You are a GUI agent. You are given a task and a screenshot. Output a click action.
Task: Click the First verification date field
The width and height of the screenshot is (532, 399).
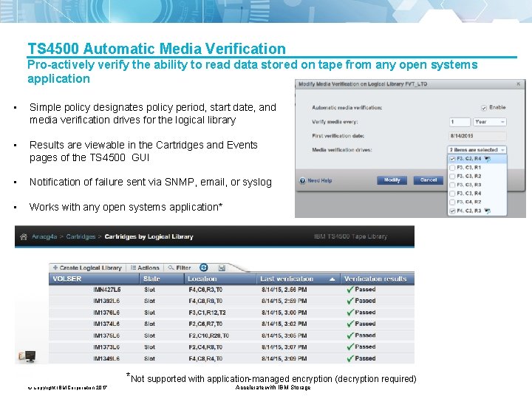pyautogui.click(x=477, y=136)
